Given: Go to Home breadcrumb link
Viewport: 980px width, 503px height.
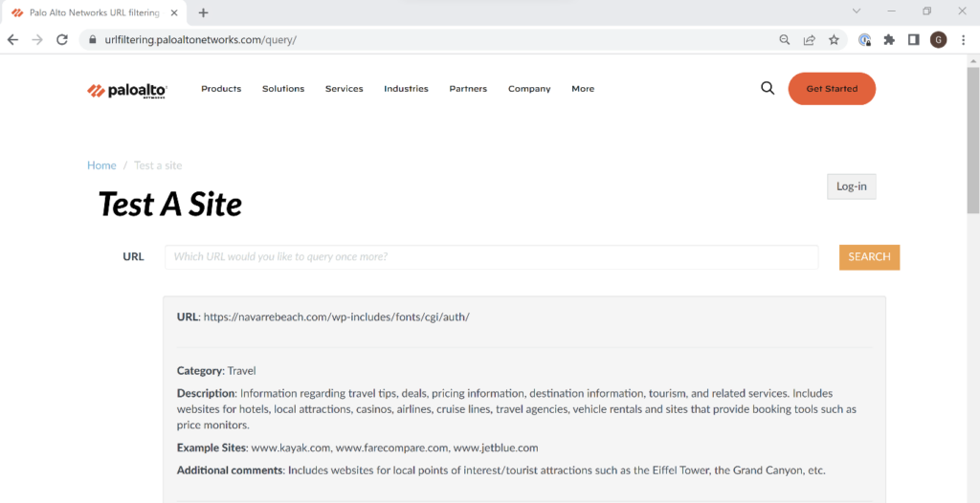Looking at the screenshot, I should click(101, 165).
